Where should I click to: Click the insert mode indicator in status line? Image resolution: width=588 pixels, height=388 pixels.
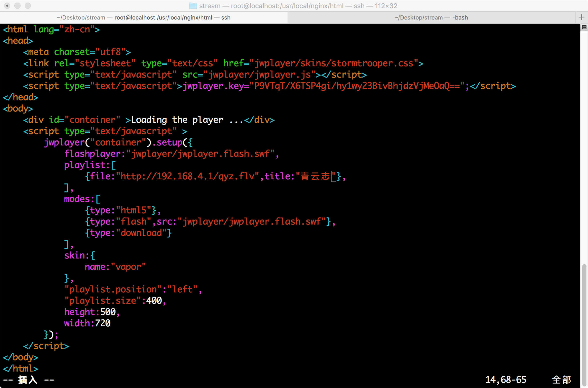pyautogui.click(x=28, y=380)
